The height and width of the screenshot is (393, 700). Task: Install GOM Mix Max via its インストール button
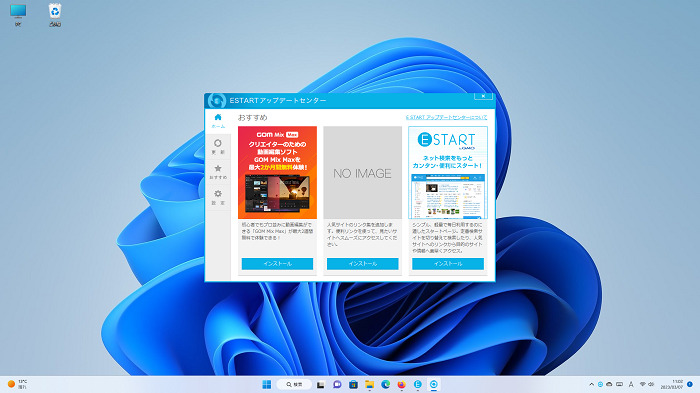[x=277, y=263]
